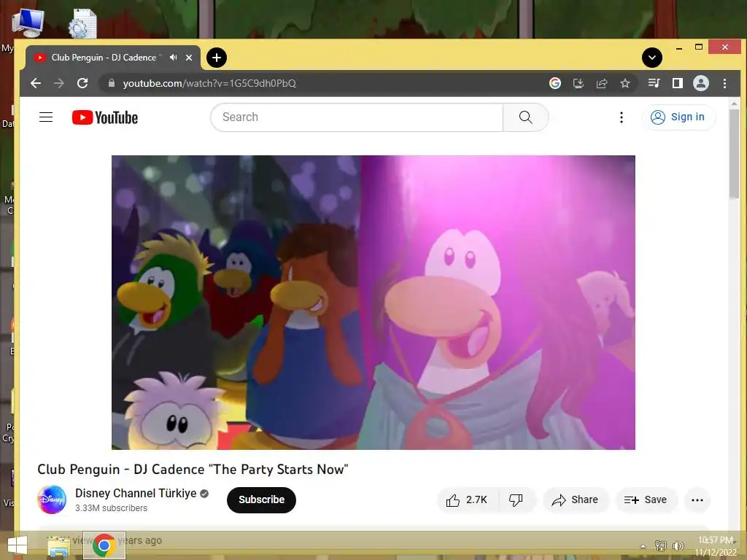
Task: Click the site lock icon in address bar
Action: (112, 83)
